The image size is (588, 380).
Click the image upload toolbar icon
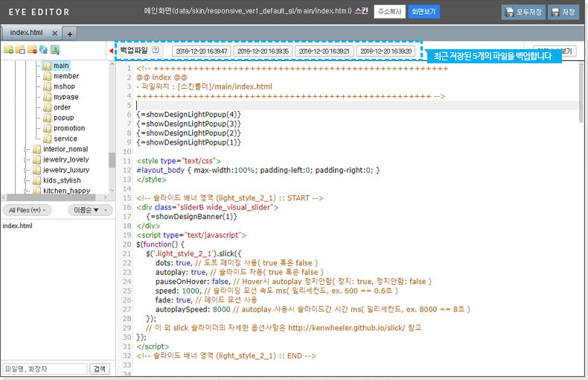tap(55, 50)
